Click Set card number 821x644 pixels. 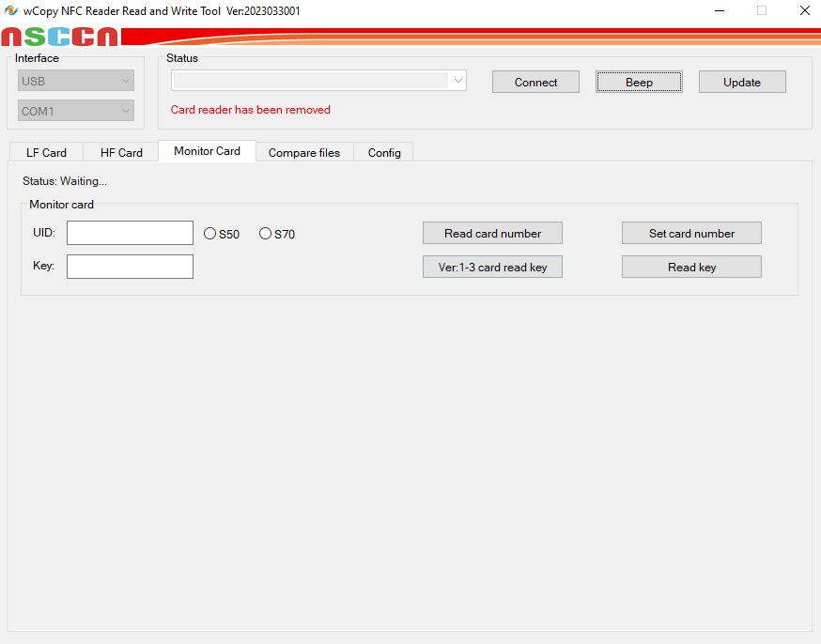pos(690,233)
